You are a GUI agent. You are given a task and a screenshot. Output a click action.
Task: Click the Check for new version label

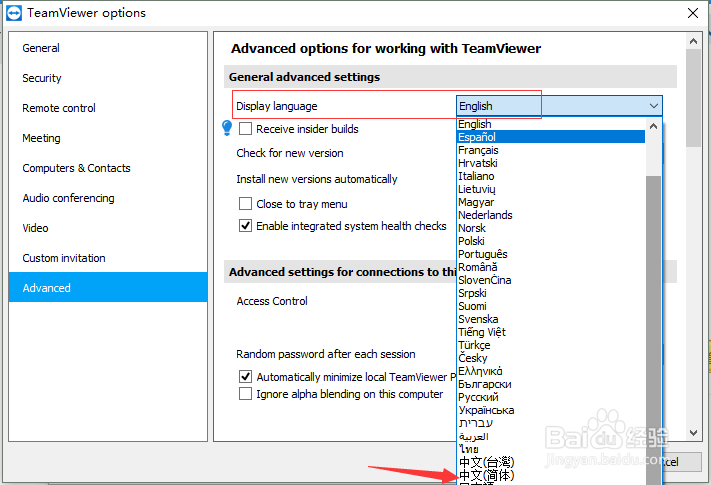tap(290, 153)
